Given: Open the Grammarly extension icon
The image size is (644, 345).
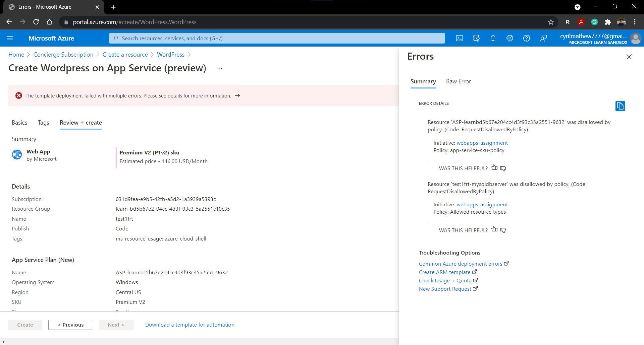Looking at the screenshot, I should (x=594, y=22).
